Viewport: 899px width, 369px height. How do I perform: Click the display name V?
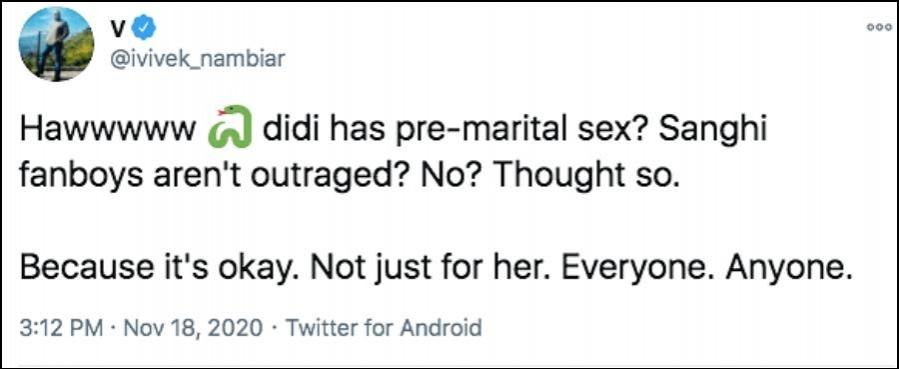[x=116, y=29]
